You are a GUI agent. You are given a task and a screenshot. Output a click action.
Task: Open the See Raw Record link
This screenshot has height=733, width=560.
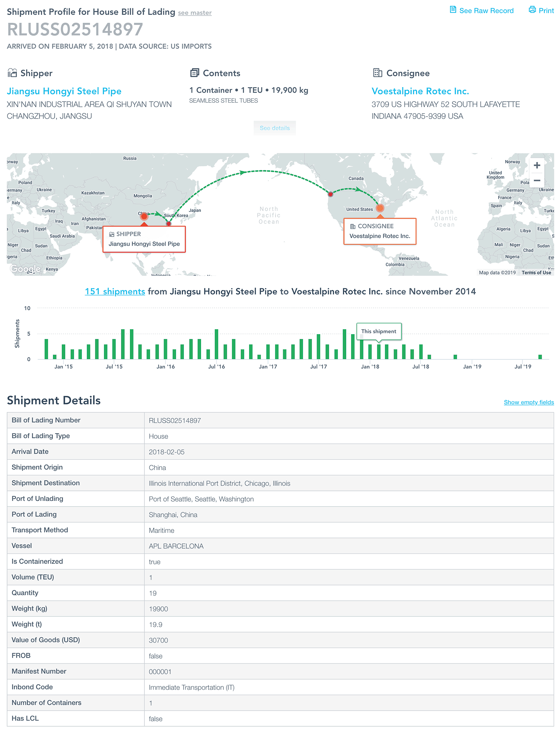pyautogui.click(x=486, y=10)
